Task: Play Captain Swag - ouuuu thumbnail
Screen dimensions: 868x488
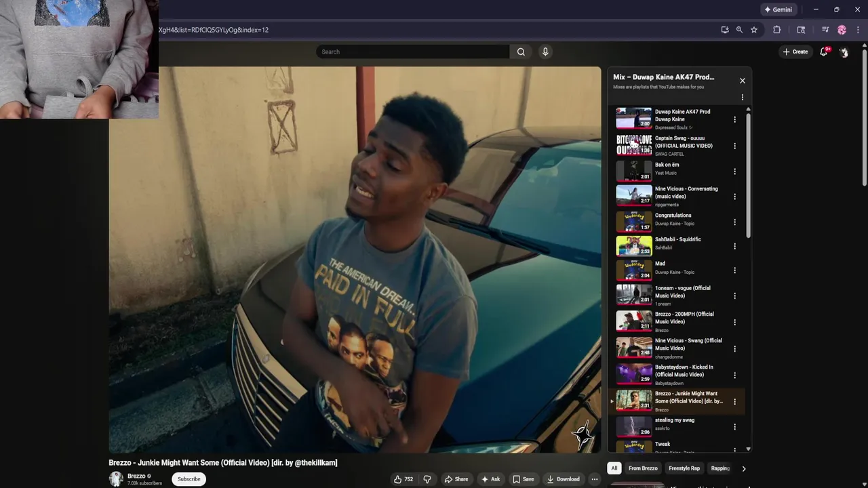Action: (633, 144)
